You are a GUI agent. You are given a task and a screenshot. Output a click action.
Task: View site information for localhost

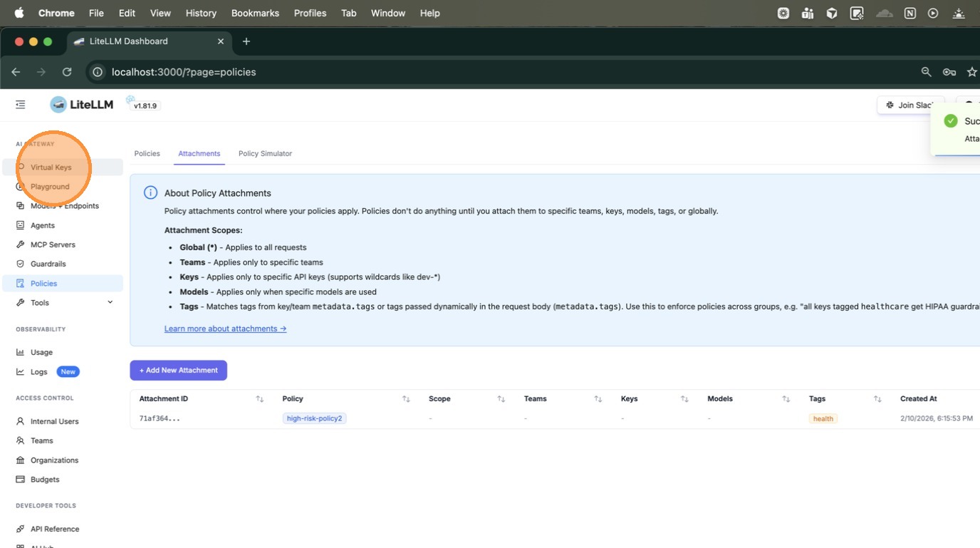98,72
